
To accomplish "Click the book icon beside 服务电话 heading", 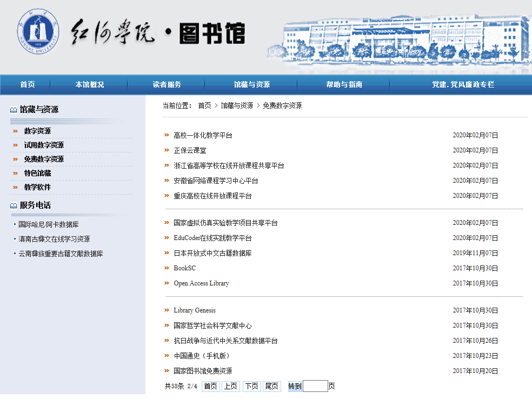I will [x=14, y=205].
